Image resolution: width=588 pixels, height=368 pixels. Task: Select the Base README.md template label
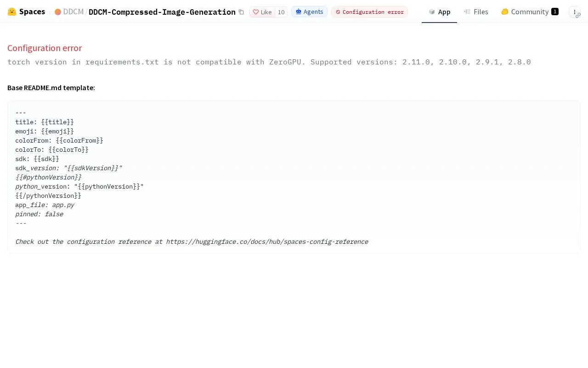(51, 87)
